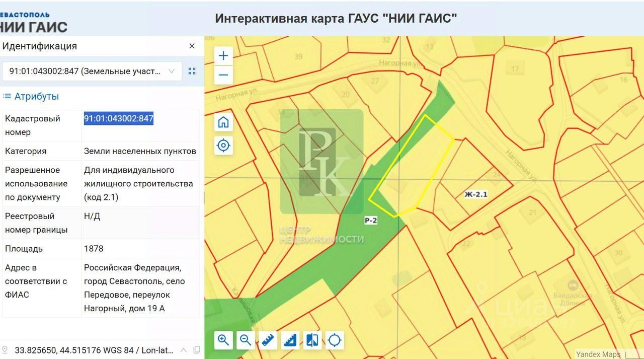The width and height of the screenshot is (644, 359).
Task: Toggle the crosshair identify tool
Action: click(x=335, y=340)
